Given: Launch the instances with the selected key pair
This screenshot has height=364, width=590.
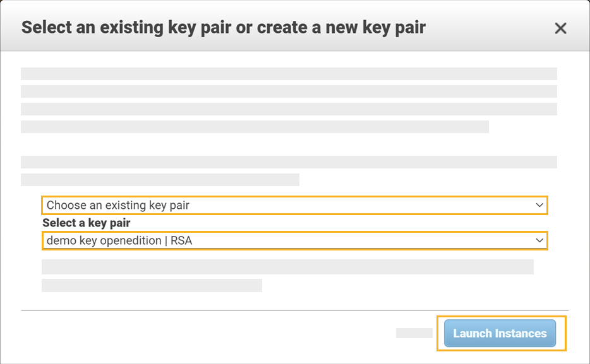Looking at the screenshot, I should 500,333.
